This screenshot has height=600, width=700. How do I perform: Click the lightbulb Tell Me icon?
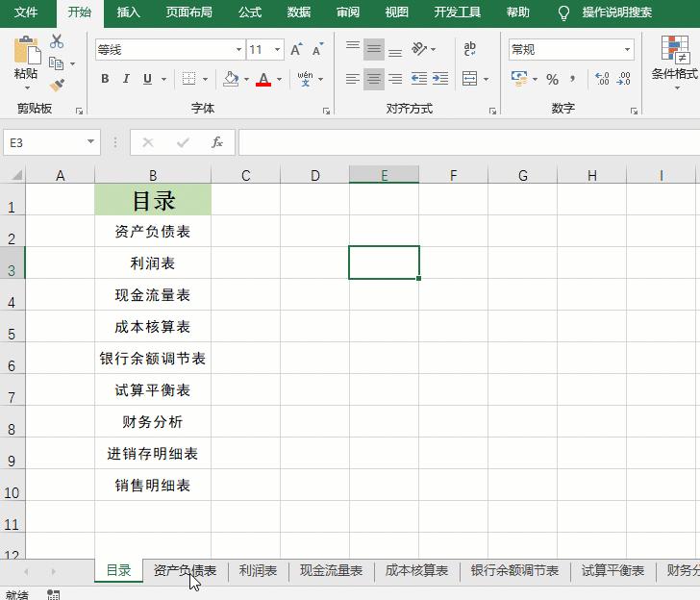pos(563,12)
